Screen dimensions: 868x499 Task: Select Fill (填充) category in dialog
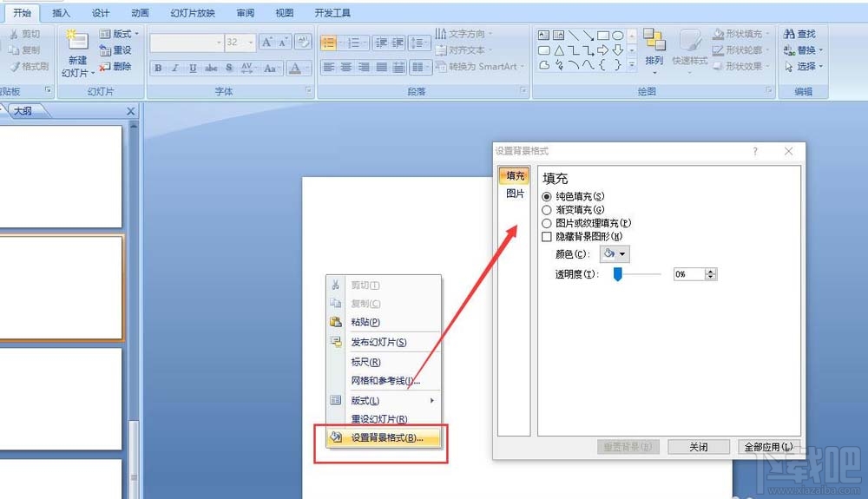click(514, 176)
